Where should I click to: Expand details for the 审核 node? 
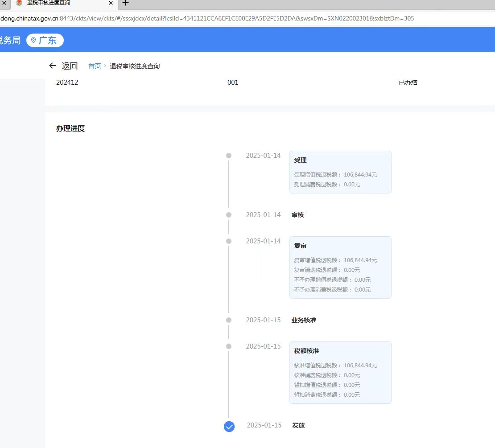coord(298,214)
